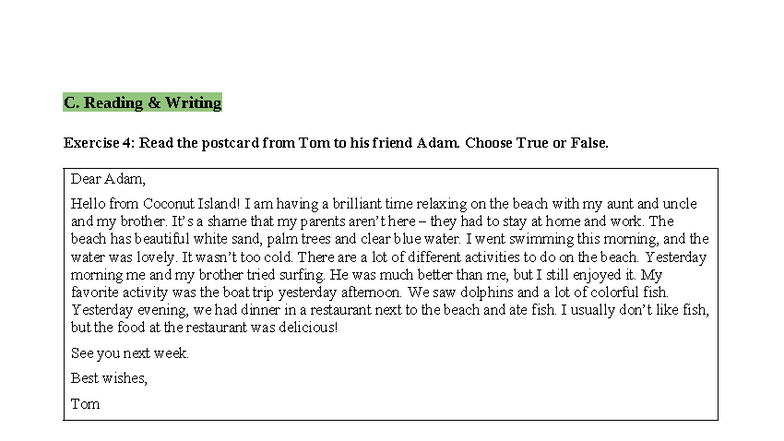Click the 'See you next week.' line
The height and width of the screenshot is (441, 784).
[x=130, y=353]
